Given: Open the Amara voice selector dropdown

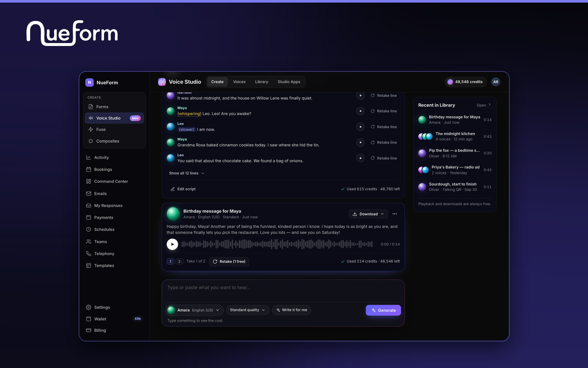Looking at the screenshot, I should point(194,310).
